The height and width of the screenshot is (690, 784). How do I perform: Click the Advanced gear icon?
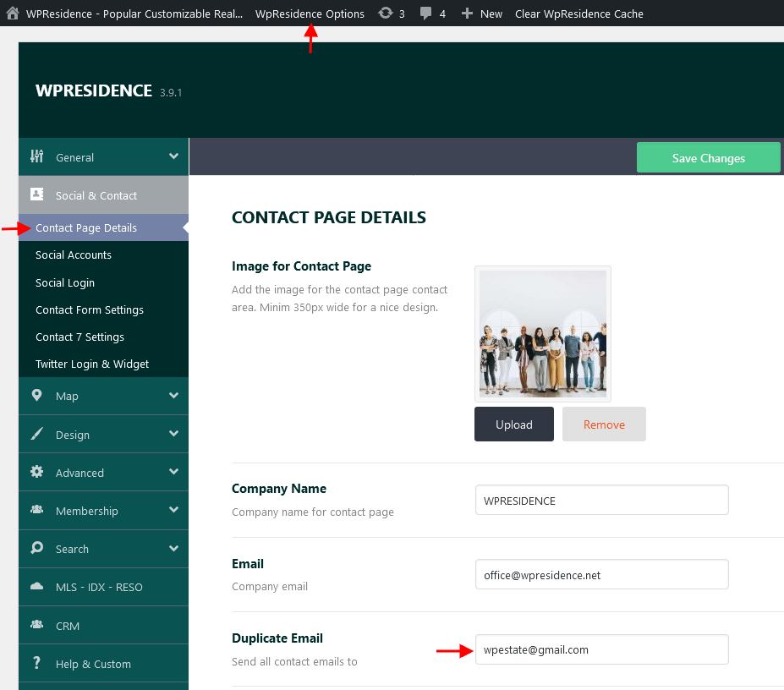pyautogui.click(x=36, y=472)
